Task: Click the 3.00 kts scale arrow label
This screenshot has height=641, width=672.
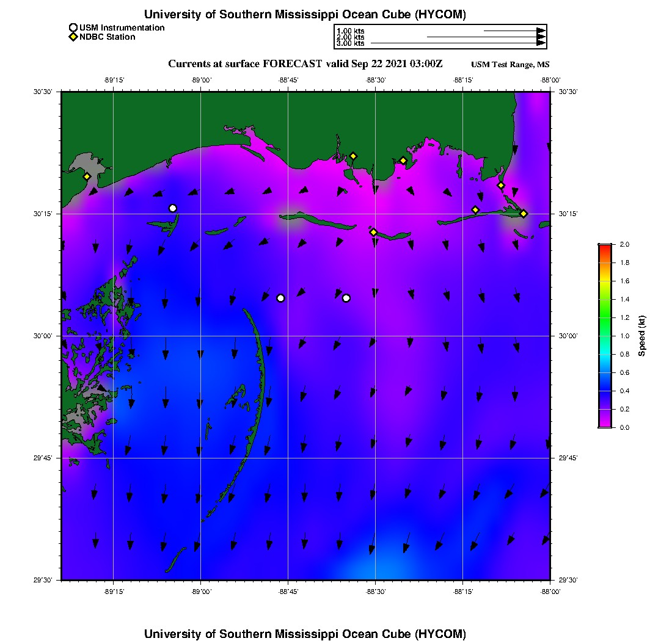Action: click(x=350, y=43)
